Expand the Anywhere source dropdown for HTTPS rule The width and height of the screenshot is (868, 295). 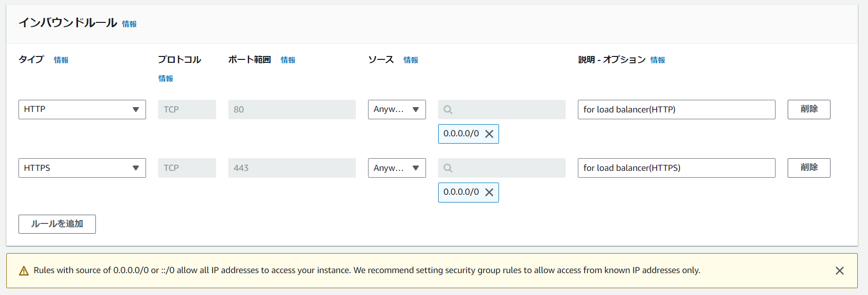coord(396,168)
